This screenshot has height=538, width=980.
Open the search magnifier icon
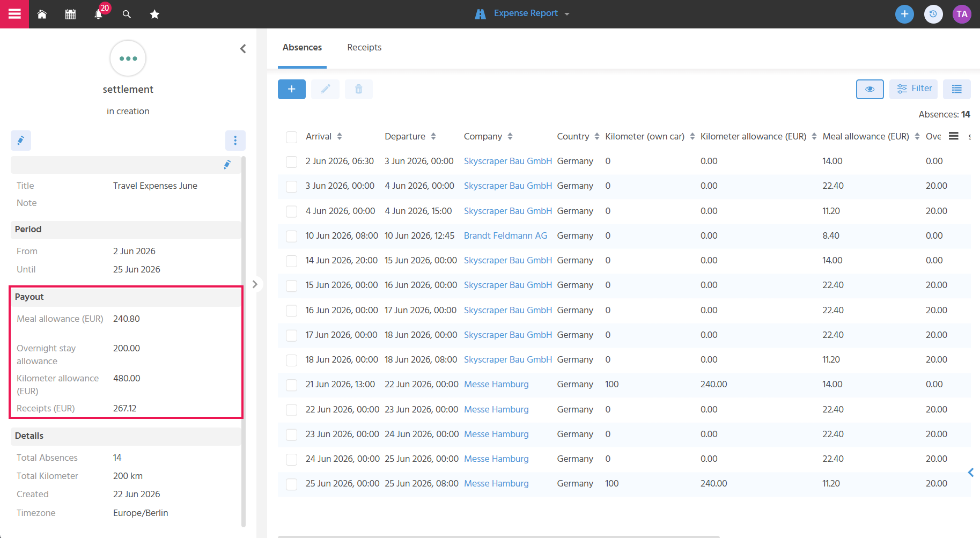tap(127, 14)
